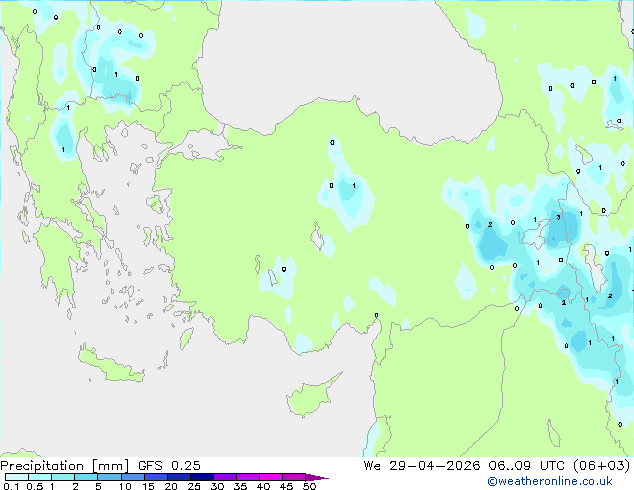Click the '0.5' legend scale label
This screenshot has height=490, width=634.
pyautogui.click(x=34, y=486)
